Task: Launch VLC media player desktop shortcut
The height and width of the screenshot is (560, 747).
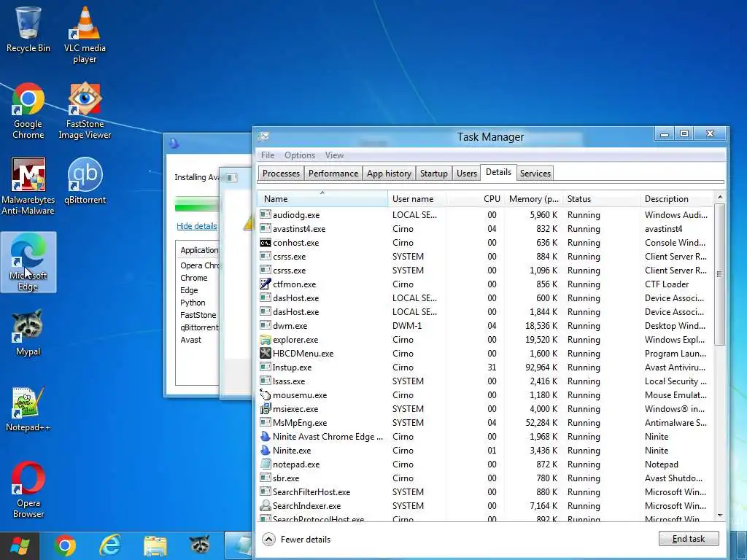Action: tap(85, 35)
